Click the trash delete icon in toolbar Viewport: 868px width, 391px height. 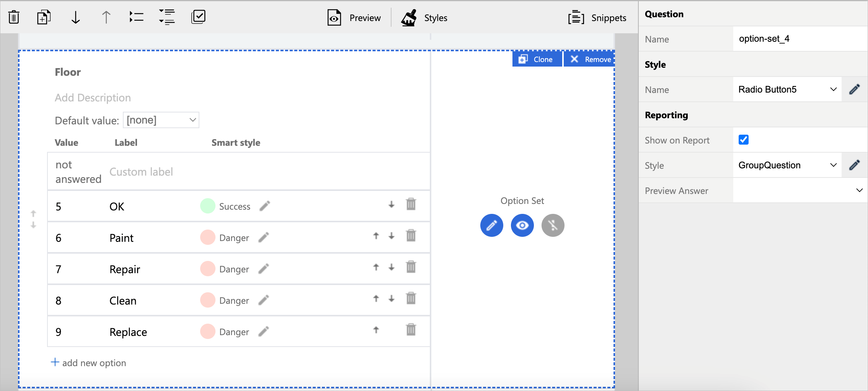(14, 17)
